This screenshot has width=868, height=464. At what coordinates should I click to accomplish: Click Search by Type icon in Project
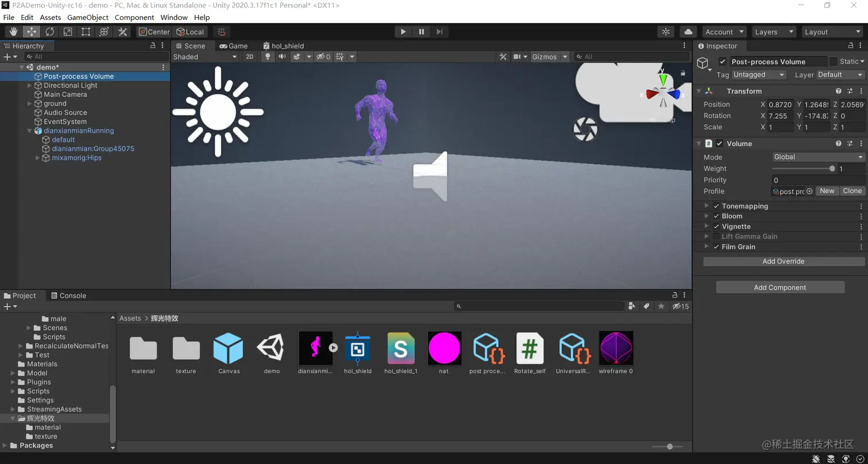[632, 306]
